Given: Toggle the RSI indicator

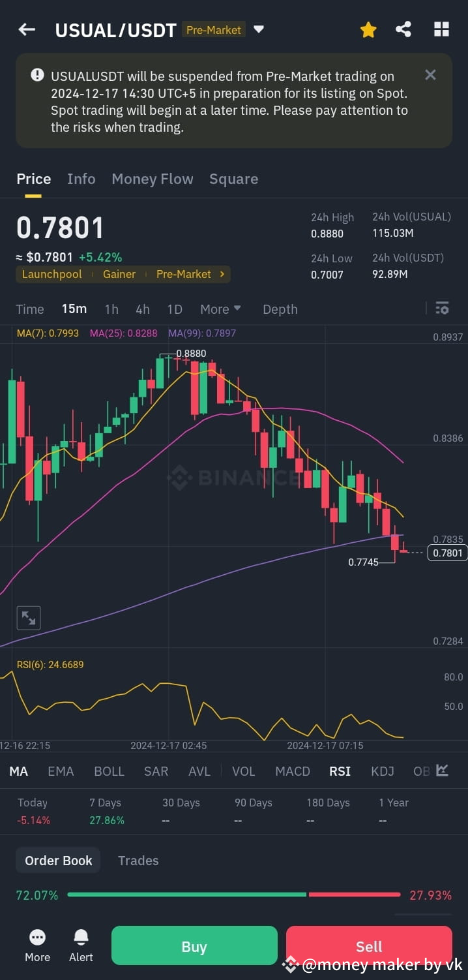Looking at the screenshot, I should 340,771.
